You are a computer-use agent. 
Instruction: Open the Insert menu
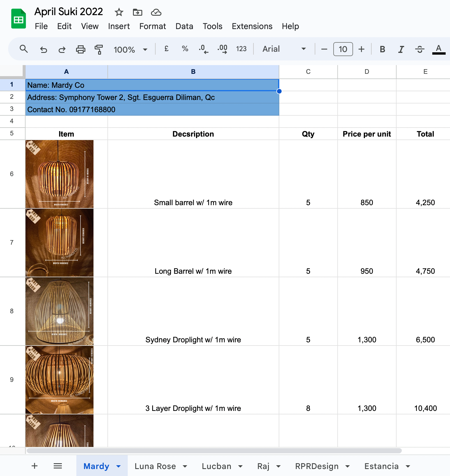click(x=119, y=26)
